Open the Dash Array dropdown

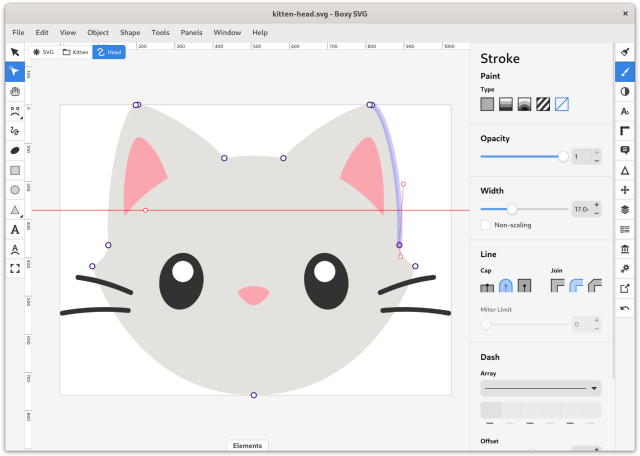click(x=541, y=388)
